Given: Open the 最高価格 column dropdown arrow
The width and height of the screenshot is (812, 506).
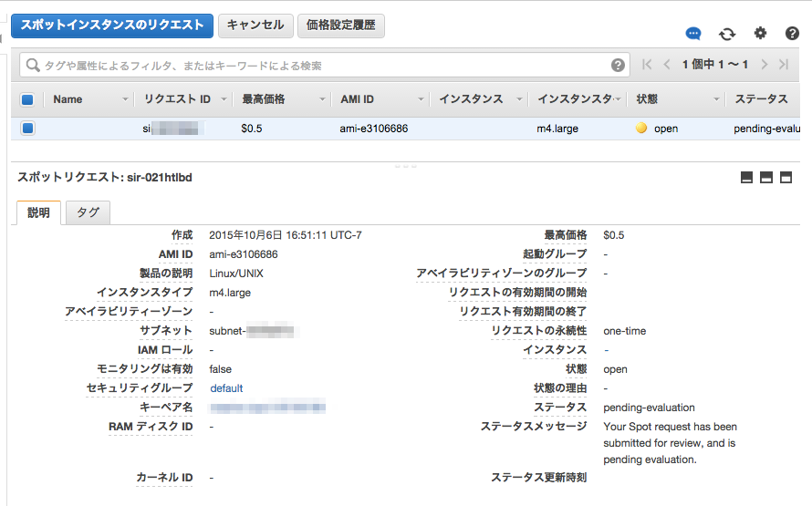Looking at the screenshot, I should 322,99.
